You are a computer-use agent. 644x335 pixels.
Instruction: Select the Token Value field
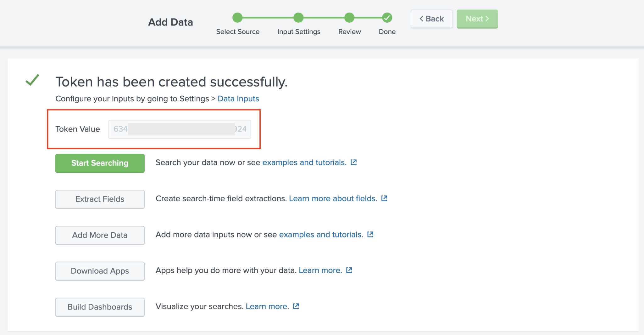(x=179, y=129)
